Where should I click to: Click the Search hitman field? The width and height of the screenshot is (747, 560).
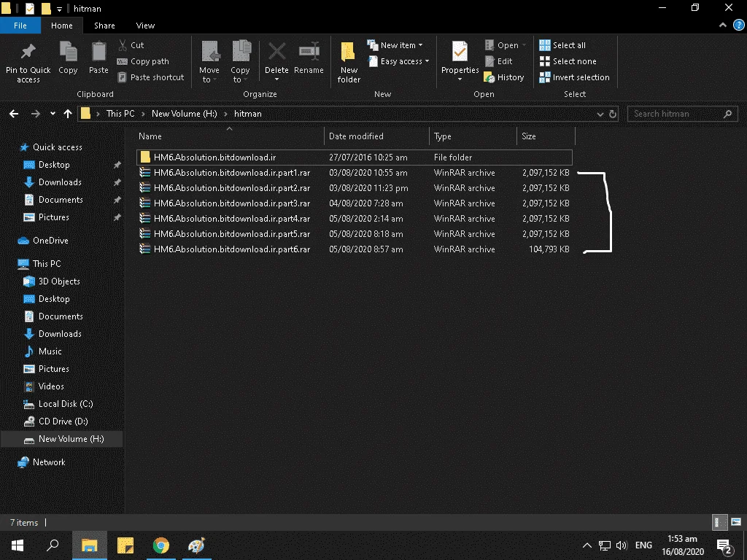(x=682, y=114)
